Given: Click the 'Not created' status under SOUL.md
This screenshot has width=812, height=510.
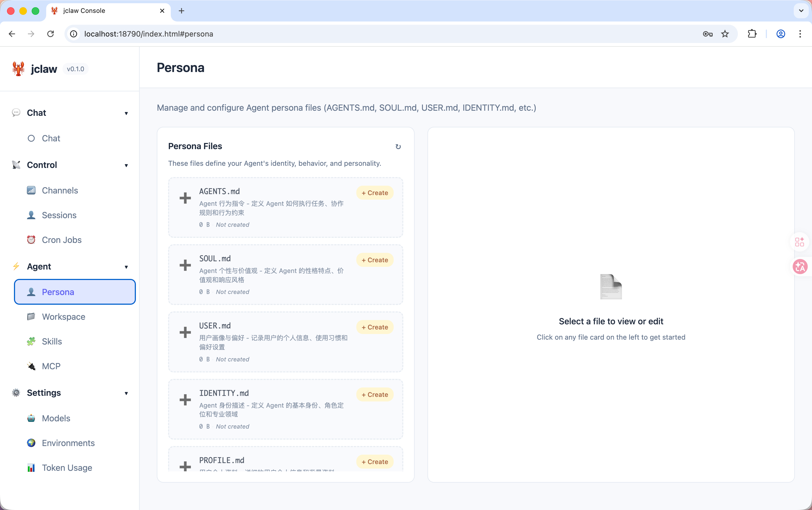Looking at the screenshot, I should 233,292.
